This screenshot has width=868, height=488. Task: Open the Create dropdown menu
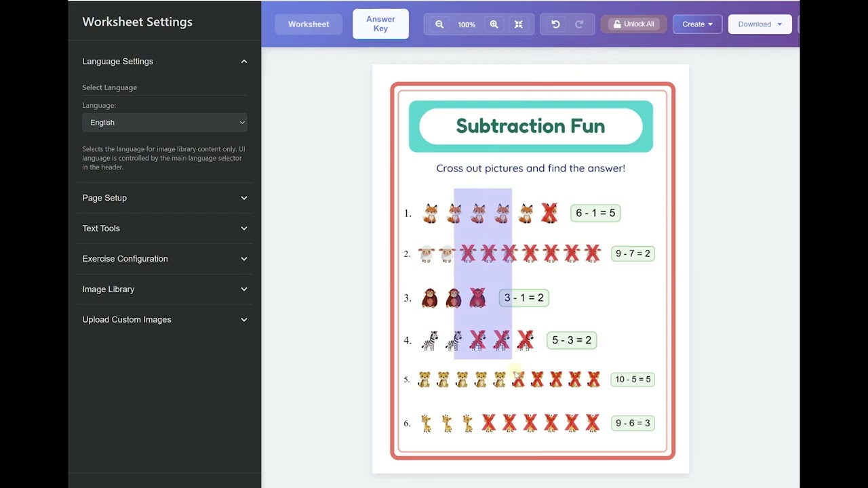(697, 24)
